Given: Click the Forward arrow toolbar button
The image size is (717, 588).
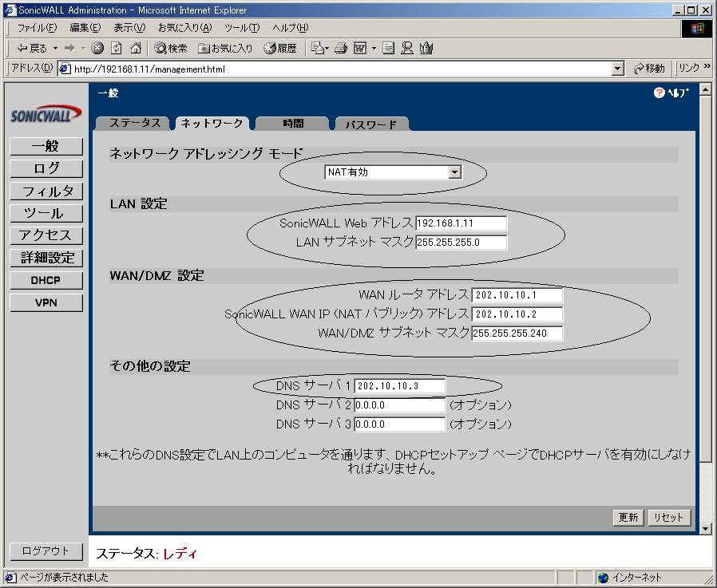Looking at the screenshot, I should (69, 48).
